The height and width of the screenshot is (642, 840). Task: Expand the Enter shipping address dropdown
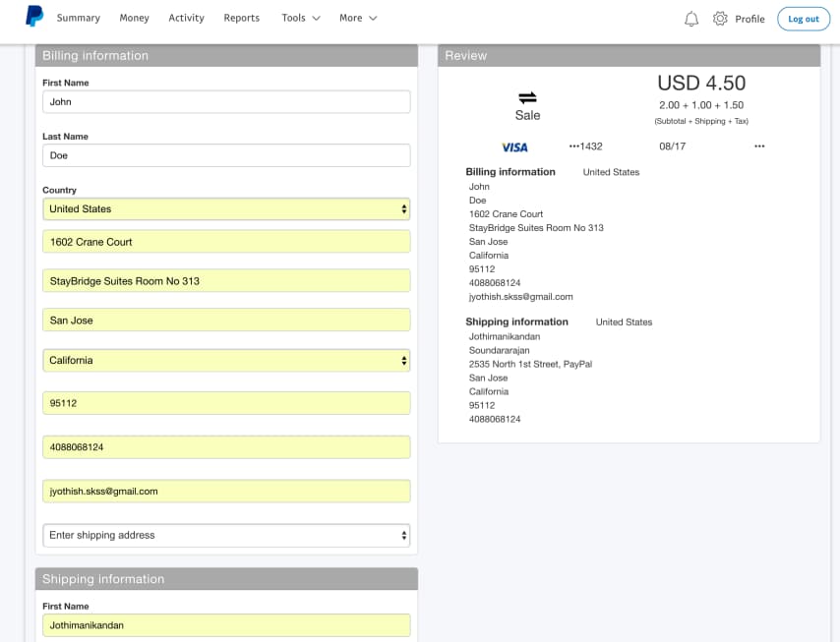click(x=226, y=536)
